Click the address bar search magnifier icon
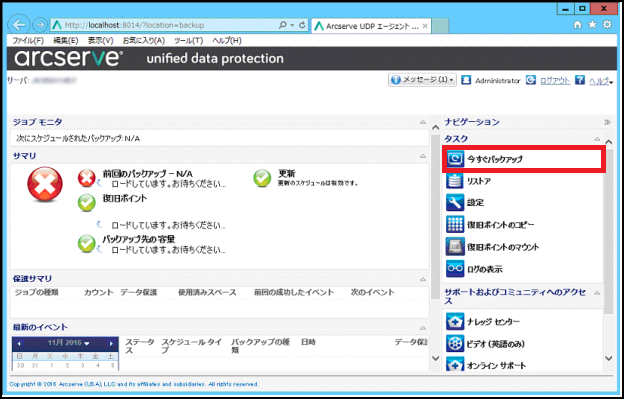Viewport: 624px width, 399px height. point(283,25)
